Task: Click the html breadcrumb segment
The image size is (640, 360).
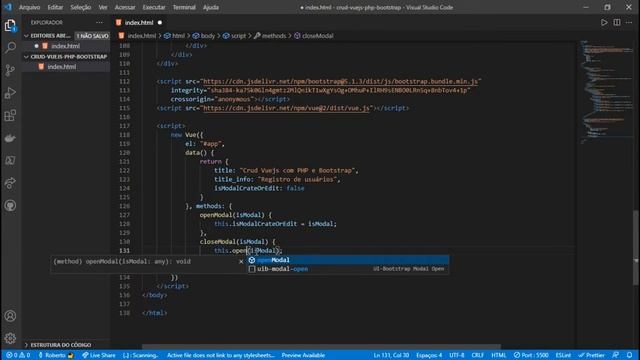Action: coord(175,36)
